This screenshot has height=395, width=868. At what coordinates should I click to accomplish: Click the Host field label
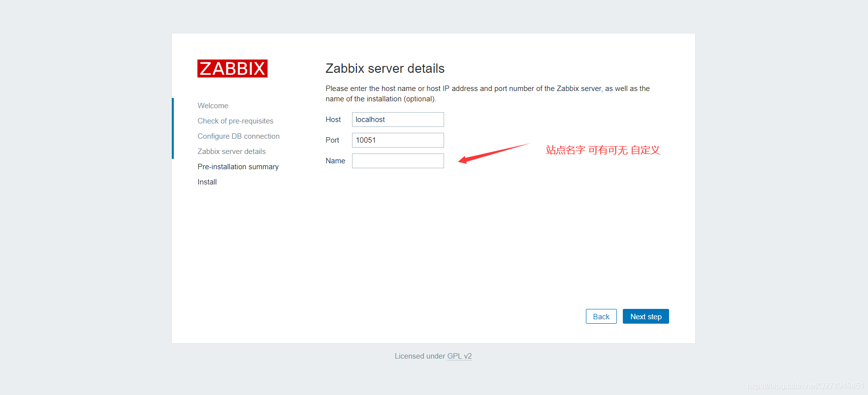(333, 120)
